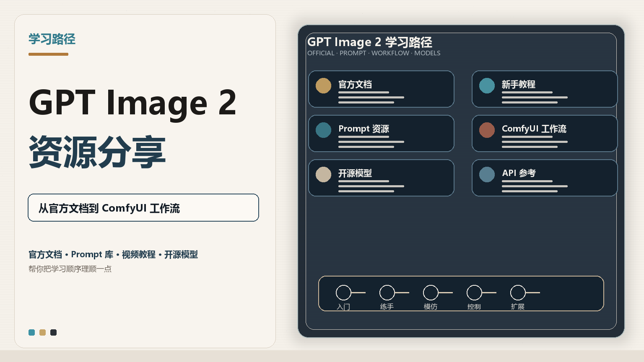Click the 从官方文档到 ComfyUI 工作流 box

coord(143,207)
